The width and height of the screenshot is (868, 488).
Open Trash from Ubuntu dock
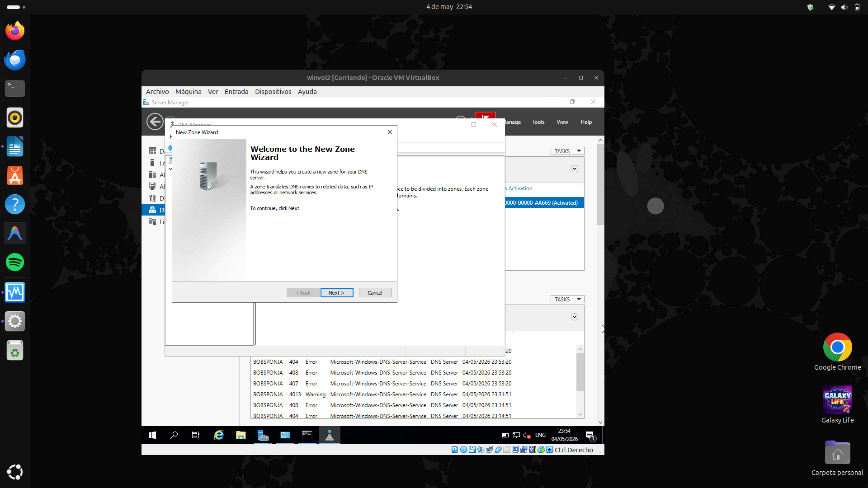[15, 350]
